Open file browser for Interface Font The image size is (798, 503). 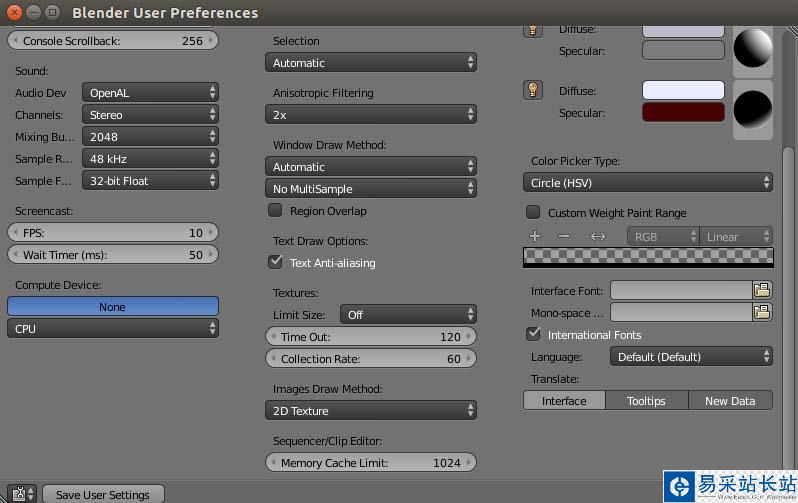click(x=762, y=290)
